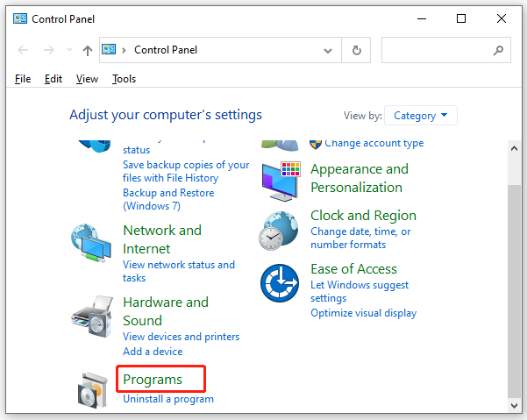Screen dimensions: 527x420
Task: Open the Programs disc box icon
Action: (92, 390)
